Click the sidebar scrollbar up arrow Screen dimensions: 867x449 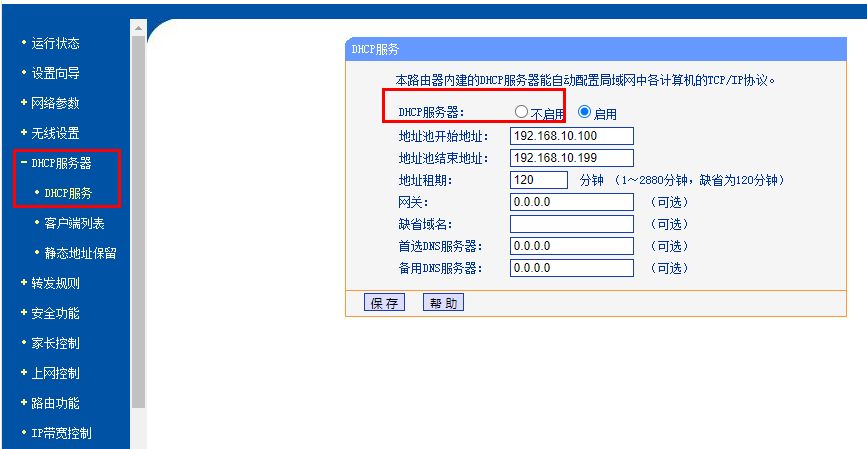[x=138, y=28]
